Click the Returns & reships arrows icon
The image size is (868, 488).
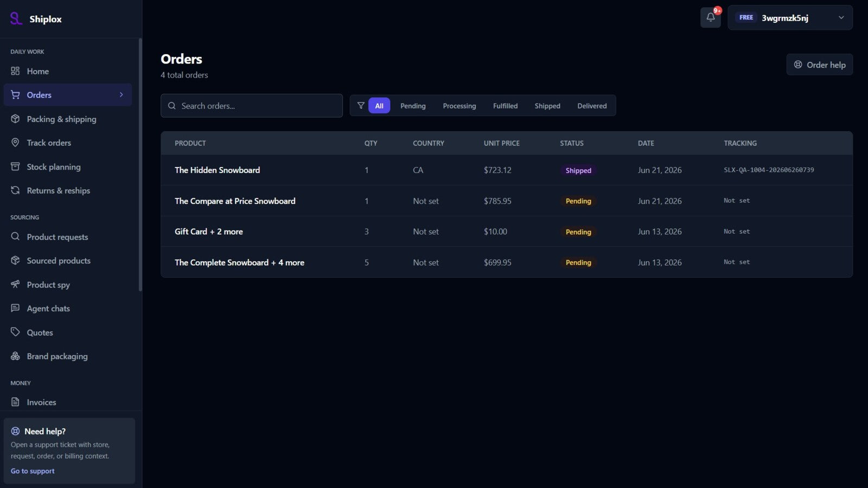pos(15,190)
